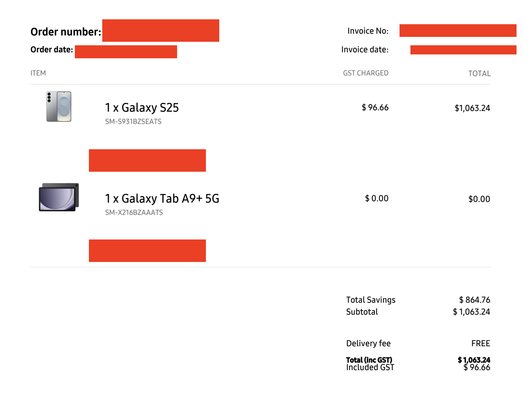Click the TOTAL column header
532x394 pixels.
click(479, 73)
